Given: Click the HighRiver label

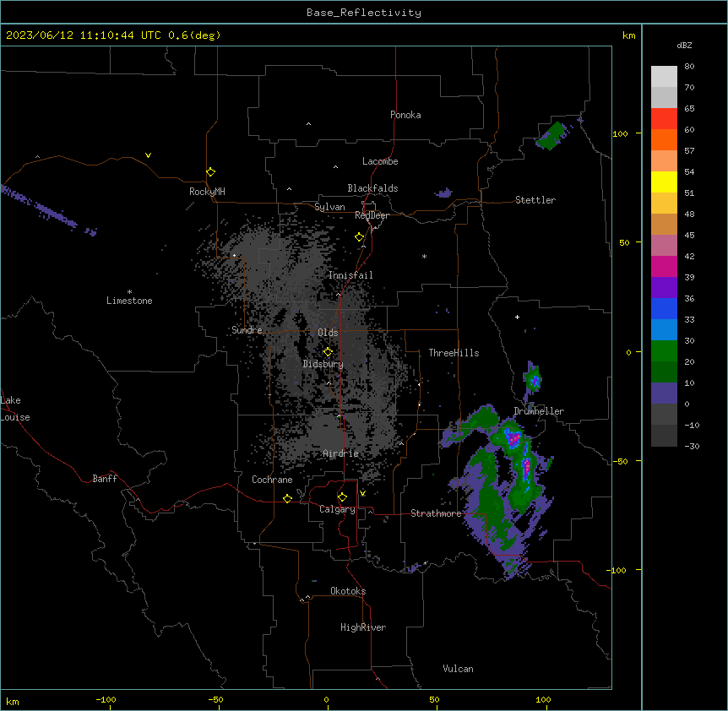Looking at the screenshot, I should click(x=363, y=627).
